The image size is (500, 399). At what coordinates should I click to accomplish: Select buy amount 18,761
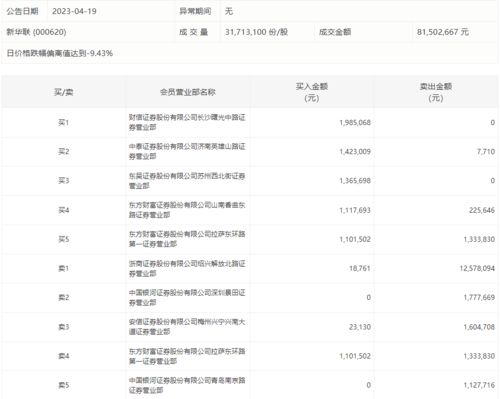[360, 268]
